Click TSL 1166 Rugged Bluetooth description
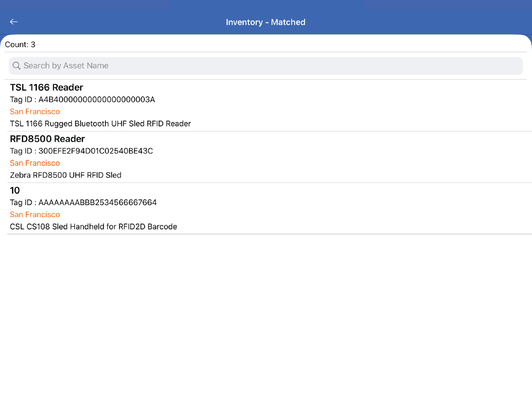 point(100,124)
